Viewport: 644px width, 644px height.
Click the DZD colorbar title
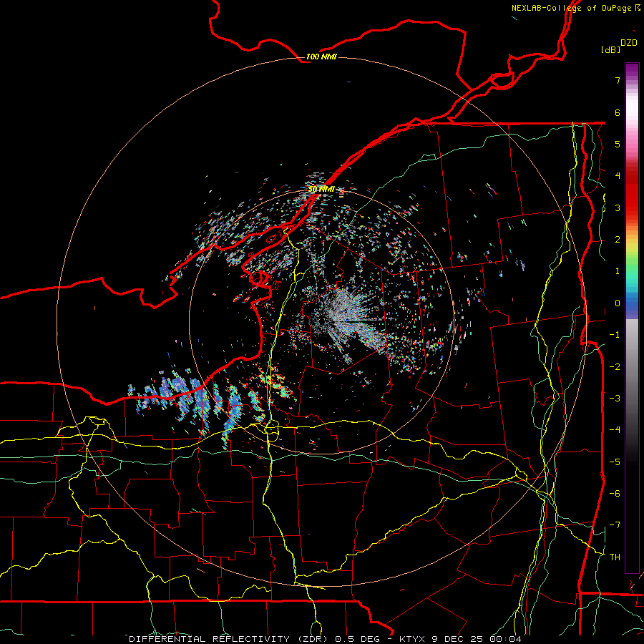(x=629, y=43)
